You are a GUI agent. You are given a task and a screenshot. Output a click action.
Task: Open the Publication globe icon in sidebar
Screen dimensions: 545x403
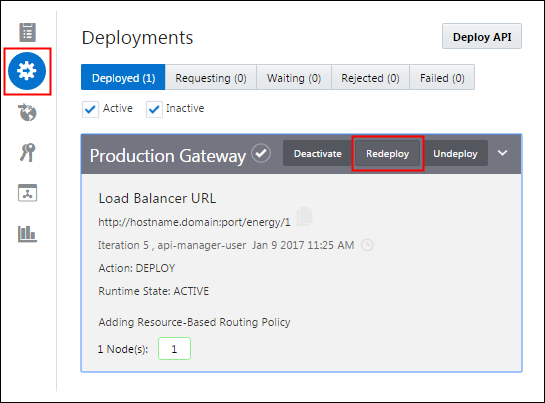pyautogui.click(x=27, y=112)
